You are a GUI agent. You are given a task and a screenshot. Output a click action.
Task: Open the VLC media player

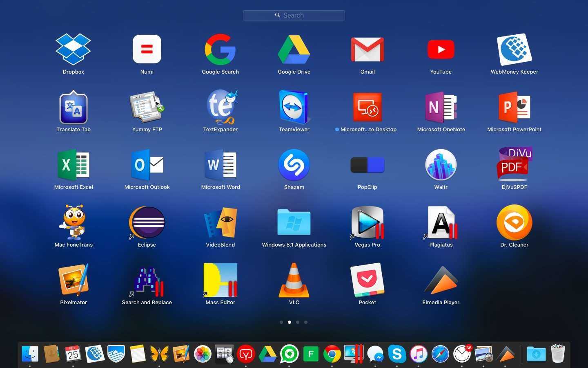tap(294, 280)
